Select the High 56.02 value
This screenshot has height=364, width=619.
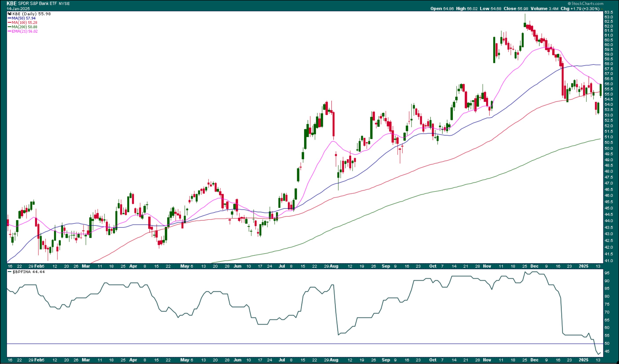(x=467, y=9)
